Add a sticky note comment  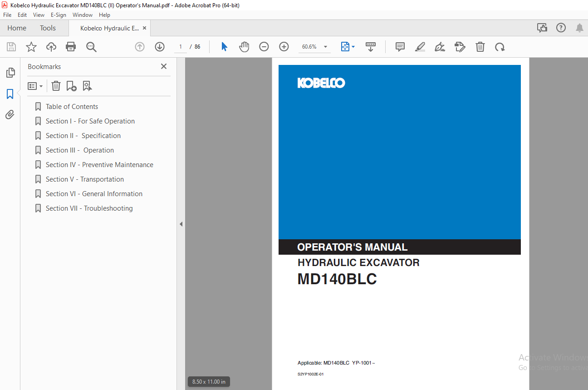pyautogui.click(x=400, y=47)
